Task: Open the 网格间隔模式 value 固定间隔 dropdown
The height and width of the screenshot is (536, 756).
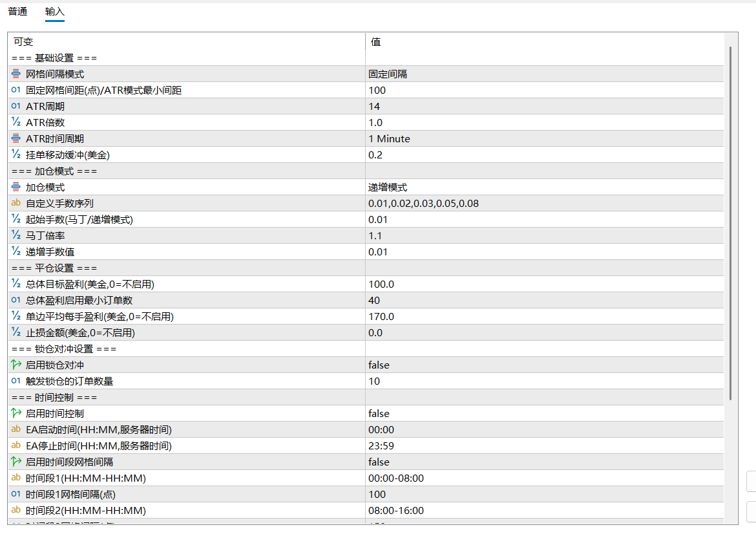Action: (544, 74)
